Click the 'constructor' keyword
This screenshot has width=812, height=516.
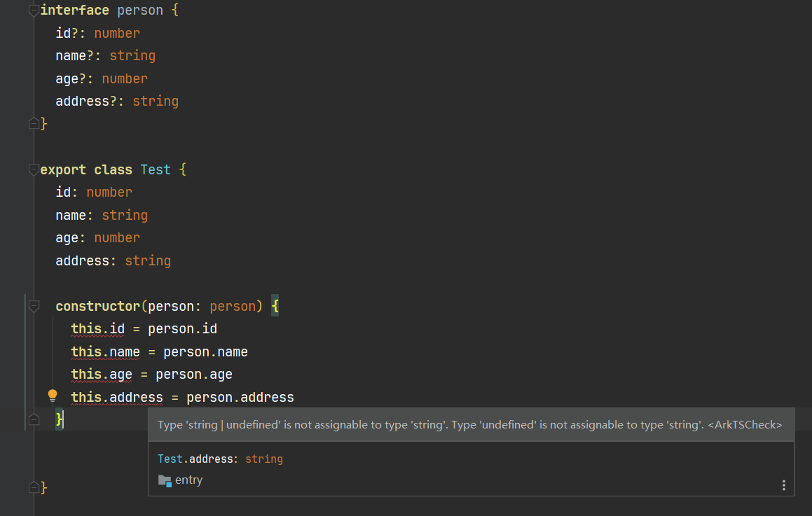click(x=98, y=307)
